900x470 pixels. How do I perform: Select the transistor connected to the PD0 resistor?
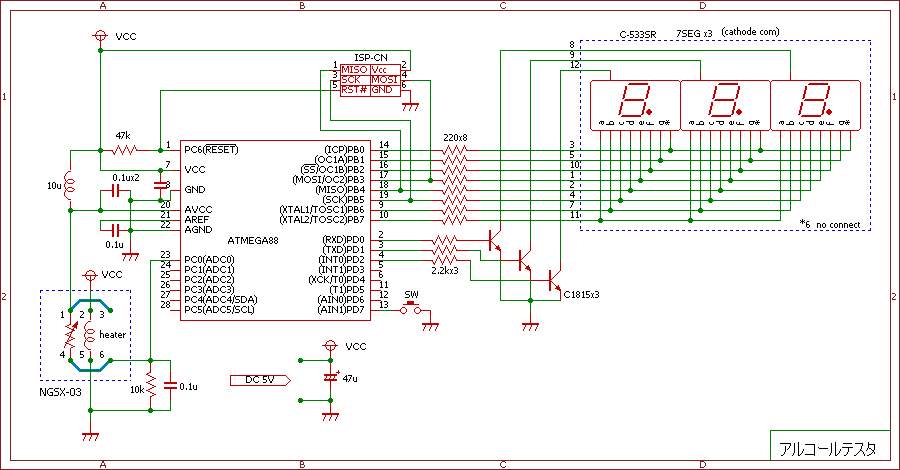(495, 240)
